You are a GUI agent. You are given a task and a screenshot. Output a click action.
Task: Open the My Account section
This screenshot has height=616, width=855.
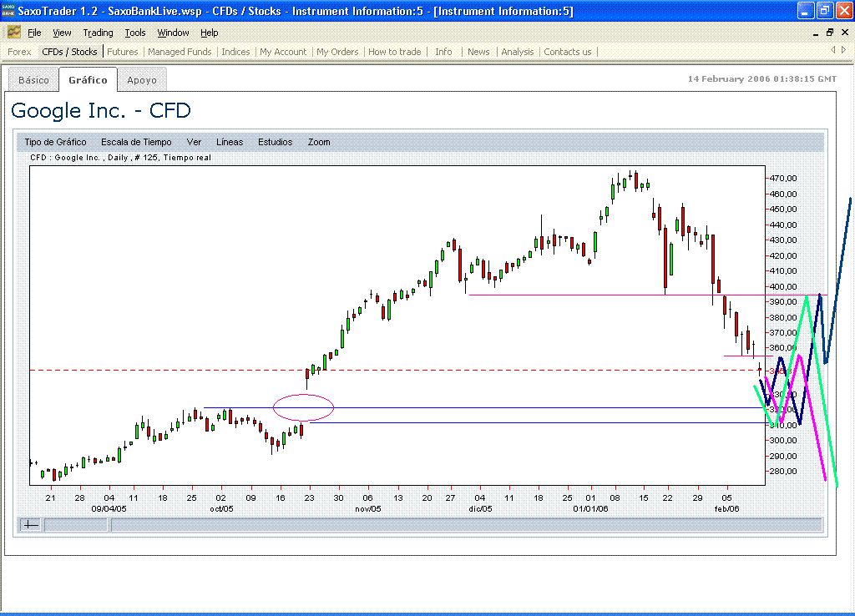[283, 52]
